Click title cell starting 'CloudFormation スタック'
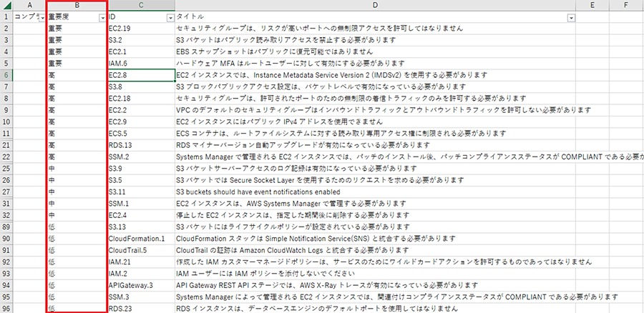The width and height of the screenshot is (644, 313). pos(375,238)
